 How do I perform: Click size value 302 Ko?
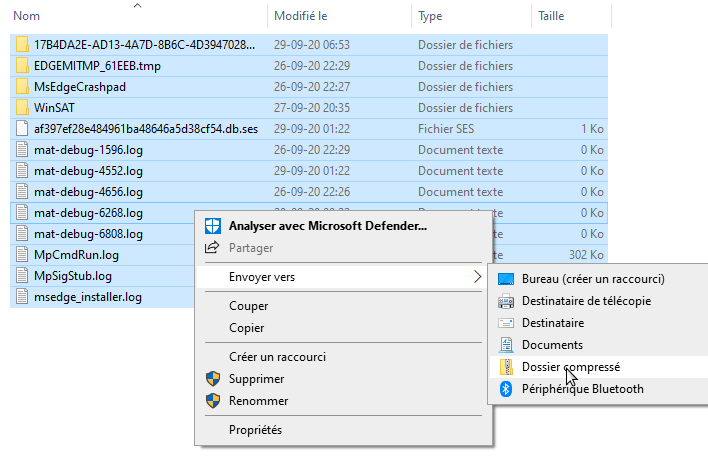click(x=586, y=255)
